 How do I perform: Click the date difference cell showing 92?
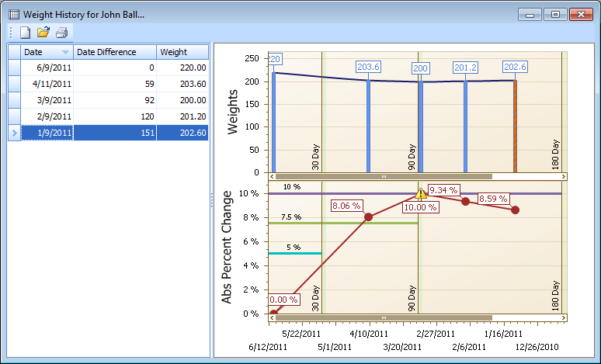click(115, 100)
